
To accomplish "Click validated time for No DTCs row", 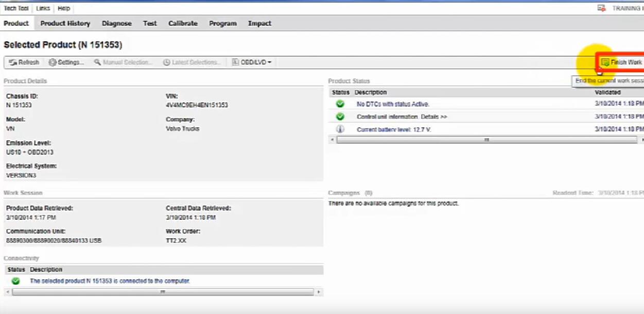I will [619, 104].
